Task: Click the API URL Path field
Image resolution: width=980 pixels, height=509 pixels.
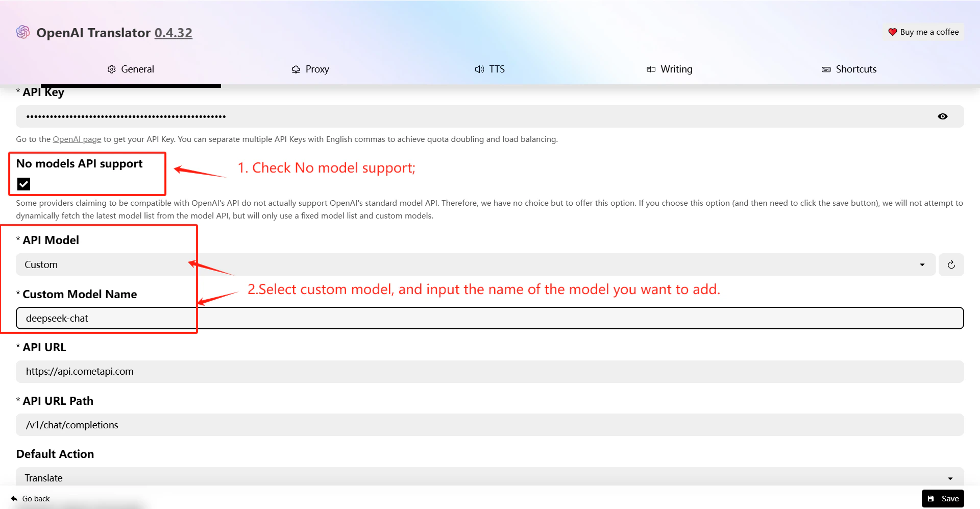Action: click(x=306, y=424)
